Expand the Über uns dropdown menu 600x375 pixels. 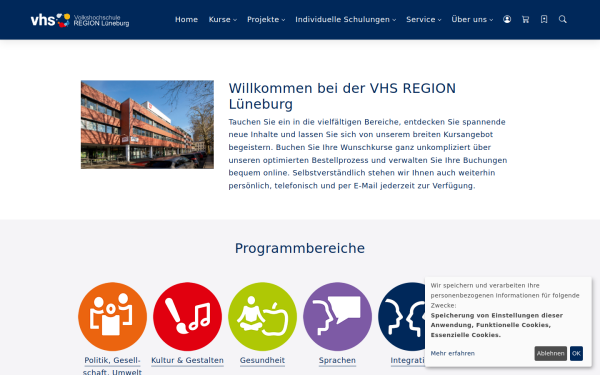click(x=472, y=20)
